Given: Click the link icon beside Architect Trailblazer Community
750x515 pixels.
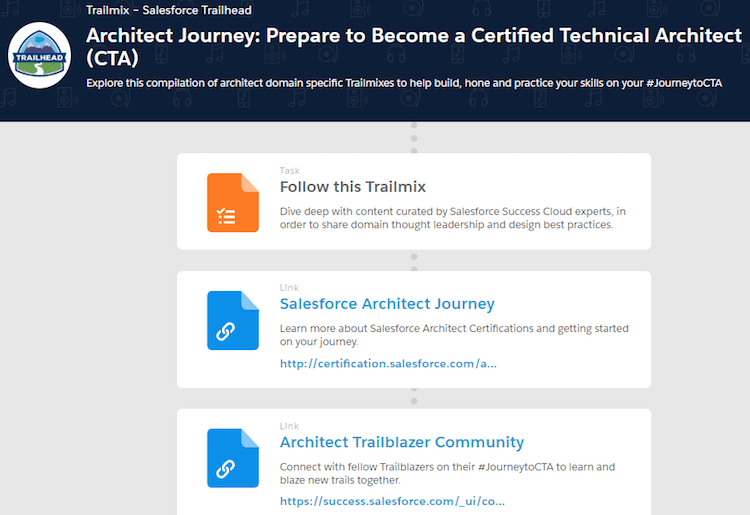Looking at the screenshot, I should coord(232,458).
